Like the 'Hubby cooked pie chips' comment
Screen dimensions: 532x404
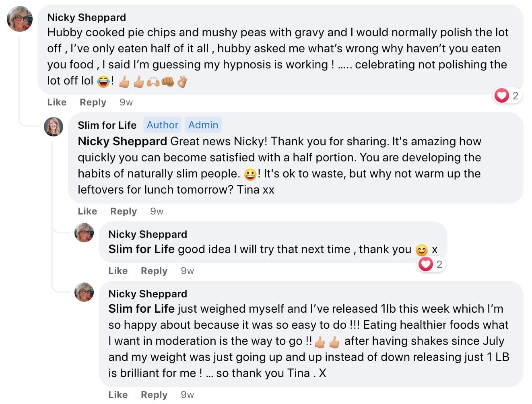[x=57, y=102]
